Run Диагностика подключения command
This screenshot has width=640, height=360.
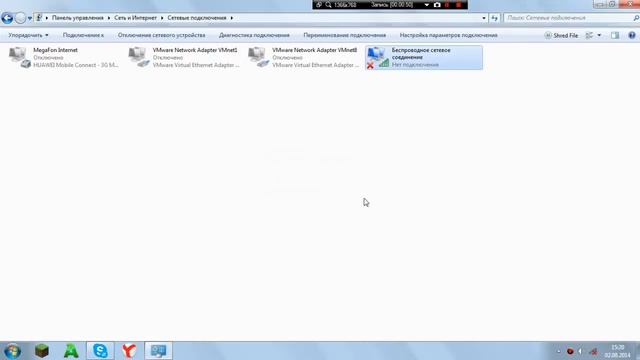pyautogui.click(x=254, y=36)
